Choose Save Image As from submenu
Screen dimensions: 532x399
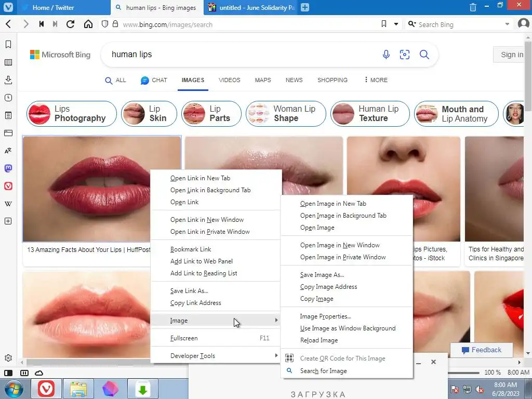(x=347, y=275)
